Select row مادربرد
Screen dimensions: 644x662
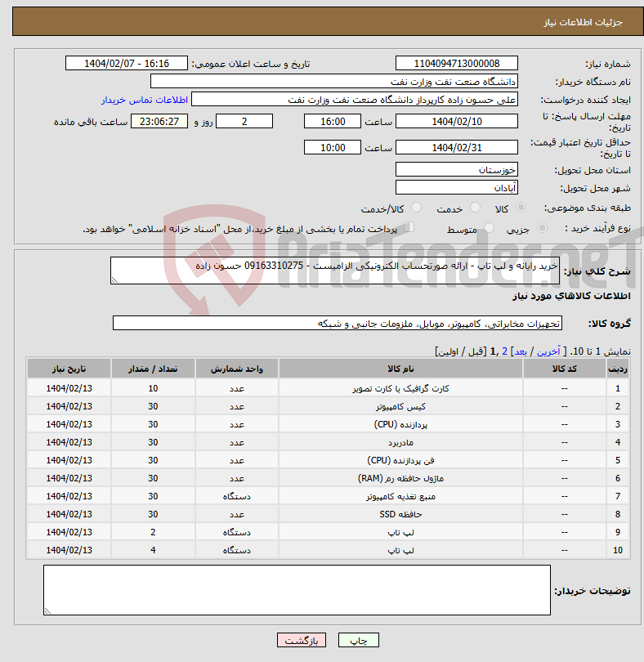coord(328,442)
